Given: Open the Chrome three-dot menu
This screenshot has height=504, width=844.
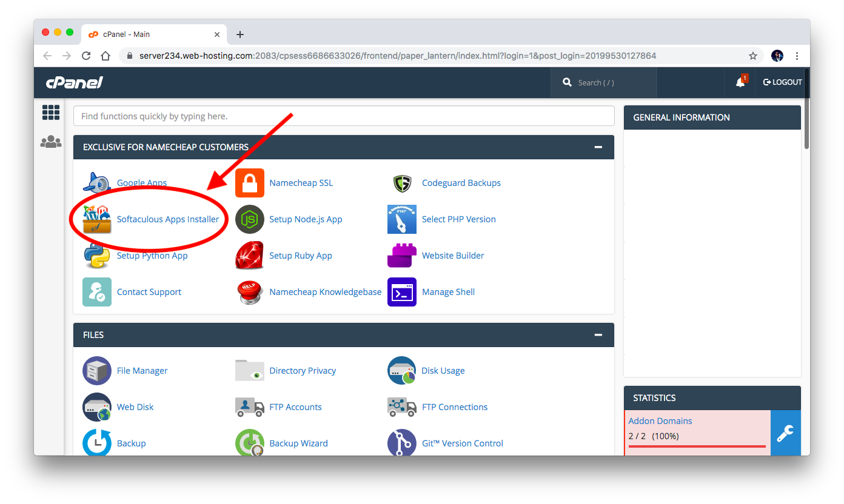Looking at the screenshot, I should point(797,56).
